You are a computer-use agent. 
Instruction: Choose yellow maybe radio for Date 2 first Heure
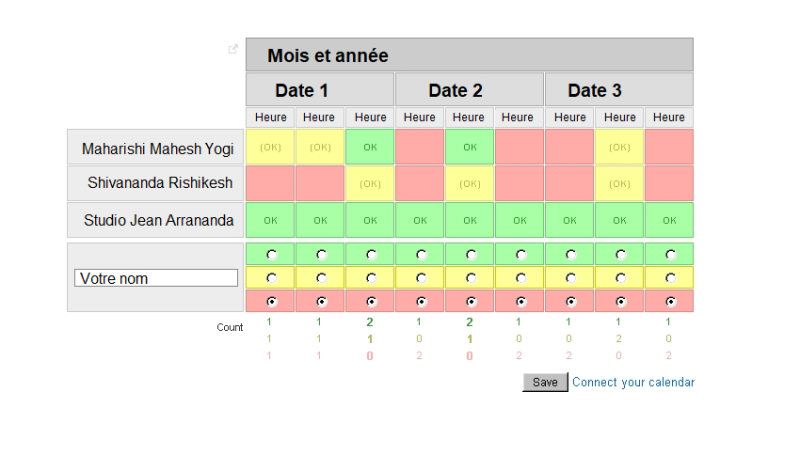tap(421, 278)
